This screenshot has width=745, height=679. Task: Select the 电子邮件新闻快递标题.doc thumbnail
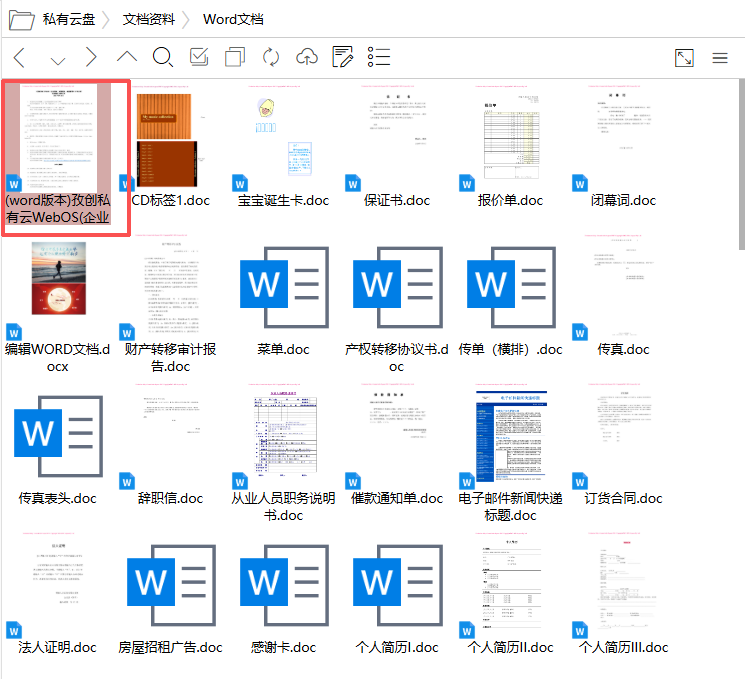point(511,438)
